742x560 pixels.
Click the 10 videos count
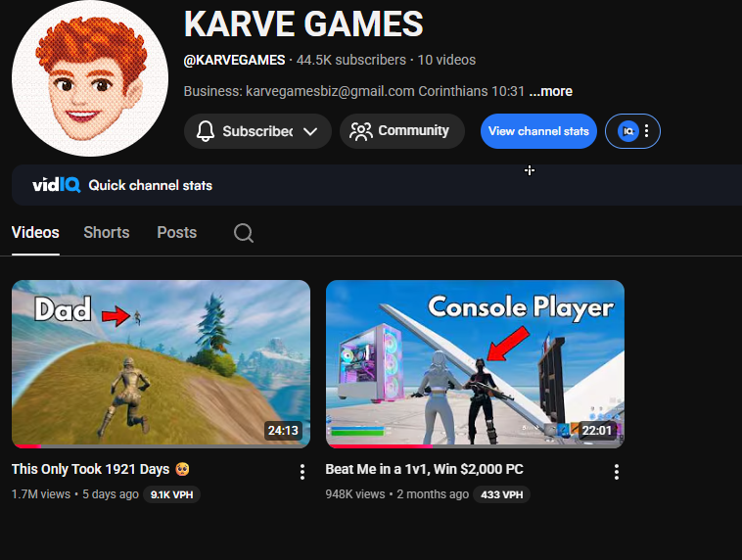pyautogui.click(x=446, y=60)
